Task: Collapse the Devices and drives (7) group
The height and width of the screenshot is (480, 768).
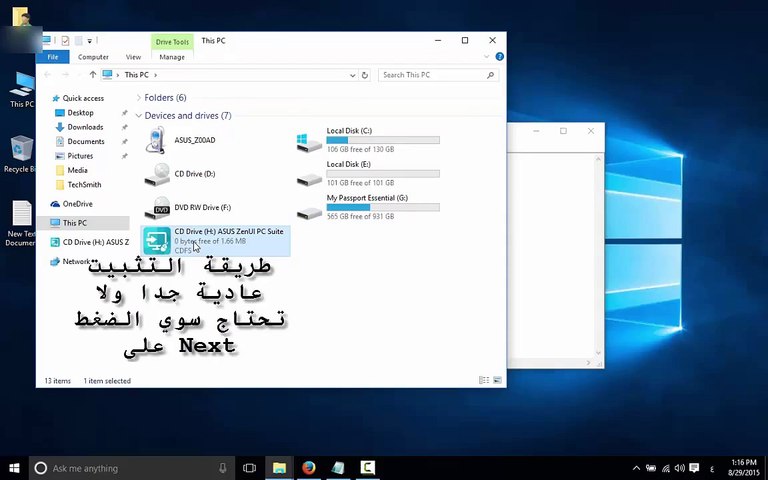Action: (139, 116)
